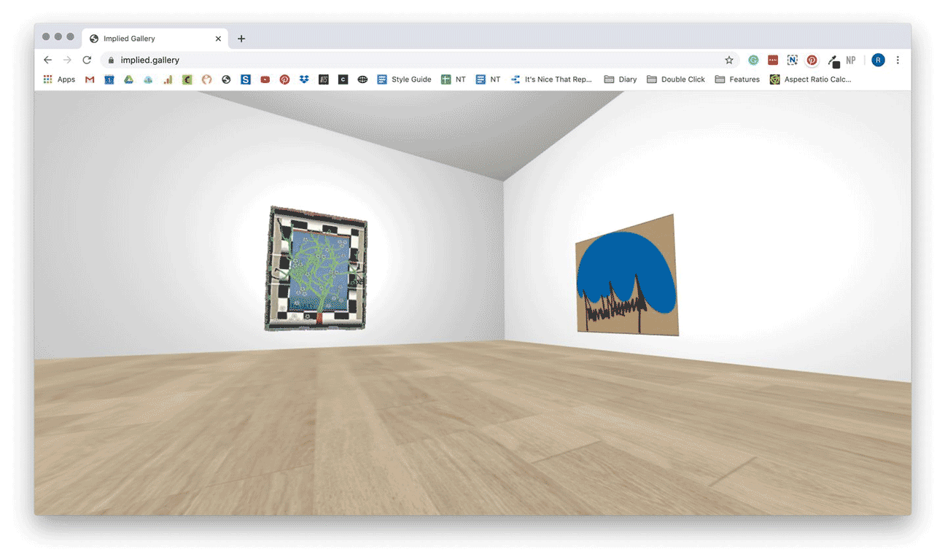
Task: Open the green NT spreadsheet bookmark
Action: click(454, 79)
